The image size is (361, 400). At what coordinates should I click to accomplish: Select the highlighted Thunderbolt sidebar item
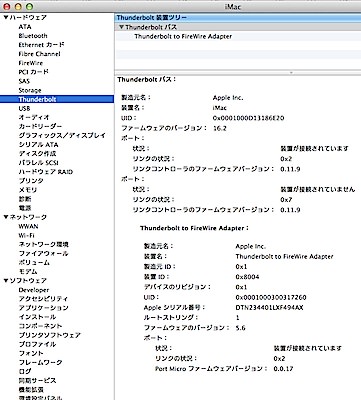tap(57, 99)
